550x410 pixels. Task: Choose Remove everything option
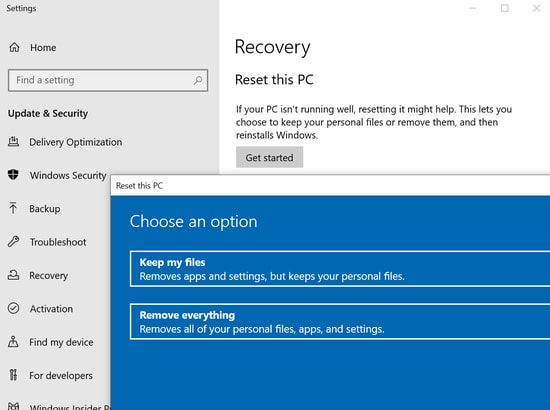(x=340, y=322)
